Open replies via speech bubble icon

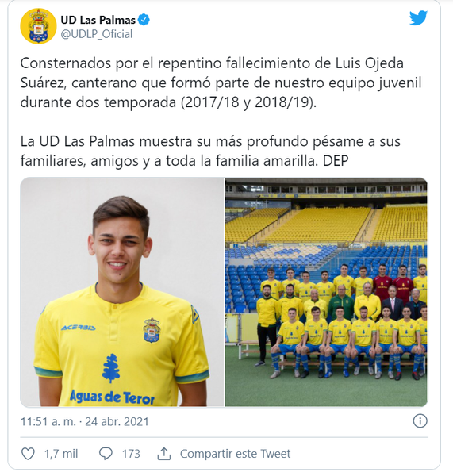click(x=106, y=454)
